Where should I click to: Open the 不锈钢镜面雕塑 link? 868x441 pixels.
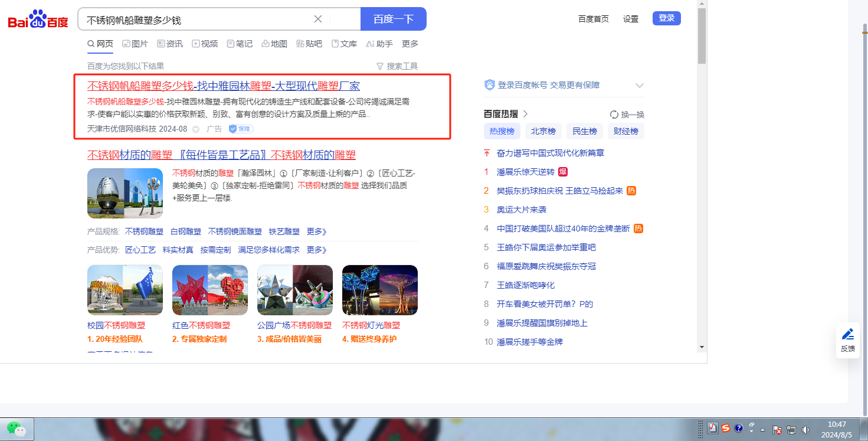coord(235,231)
